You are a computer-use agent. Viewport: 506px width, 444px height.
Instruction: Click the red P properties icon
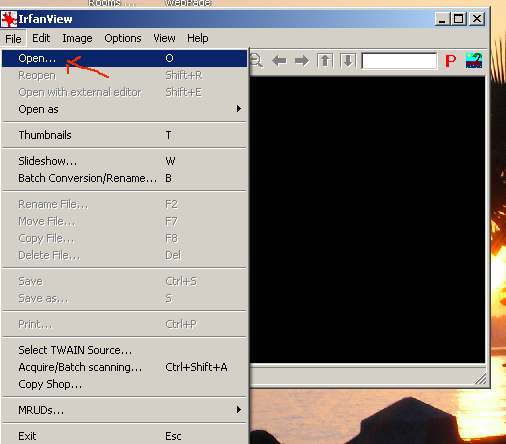pos(450,61)
